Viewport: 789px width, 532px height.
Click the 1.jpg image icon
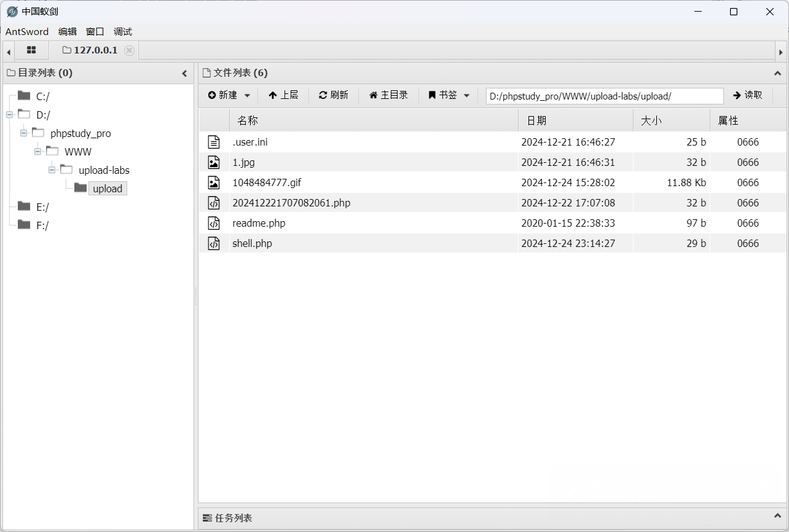pos(213,162)
